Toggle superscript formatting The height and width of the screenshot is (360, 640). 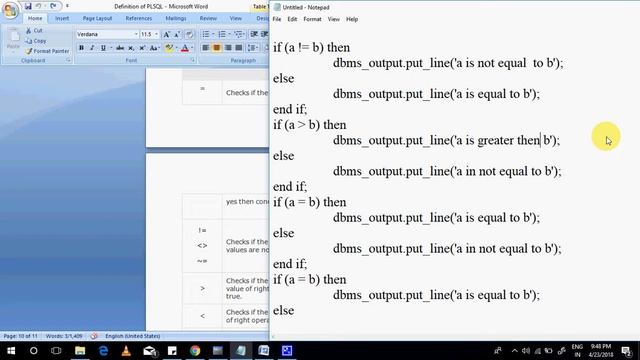pos(142,48)
